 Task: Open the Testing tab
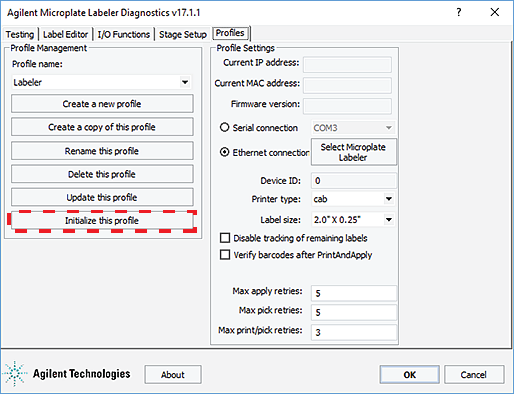20,34
